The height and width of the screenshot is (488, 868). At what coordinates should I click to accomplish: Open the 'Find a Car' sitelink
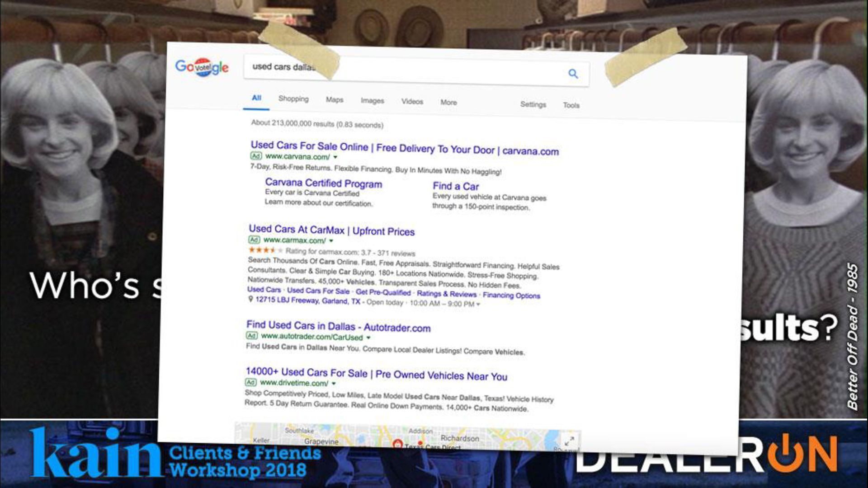click(456, 186)
